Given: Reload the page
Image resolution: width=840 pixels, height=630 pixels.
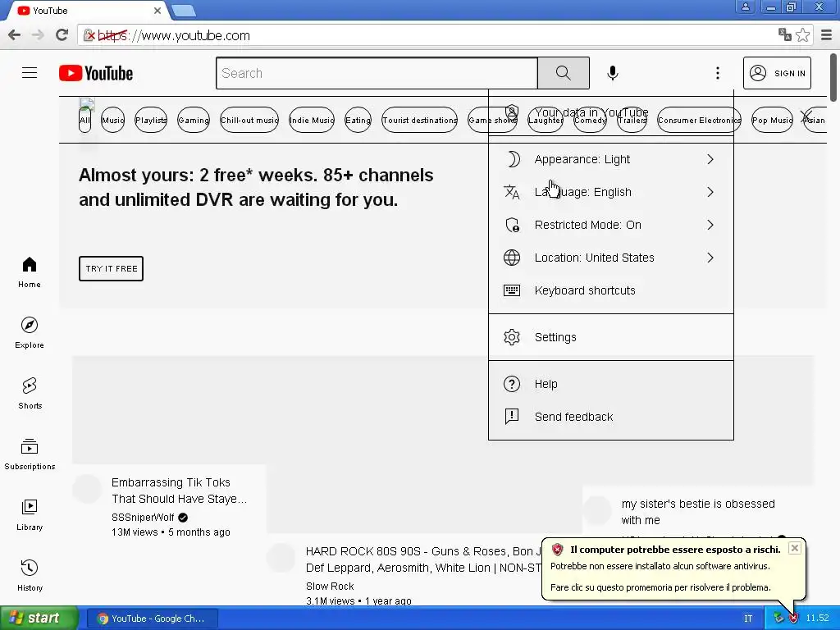Looking at the screenshot, I should coord(62,35).
